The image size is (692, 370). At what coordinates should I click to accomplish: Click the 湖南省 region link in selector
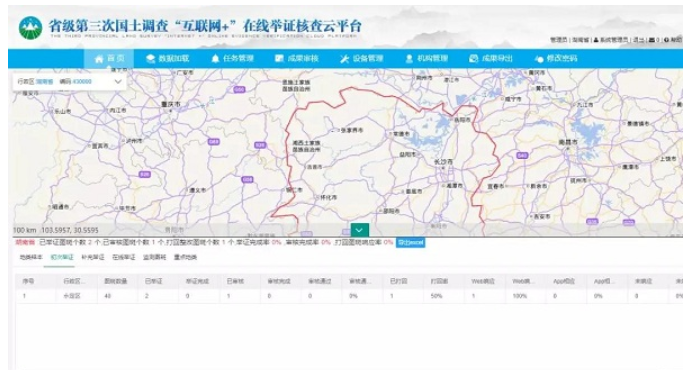click(x=45, y=82)
